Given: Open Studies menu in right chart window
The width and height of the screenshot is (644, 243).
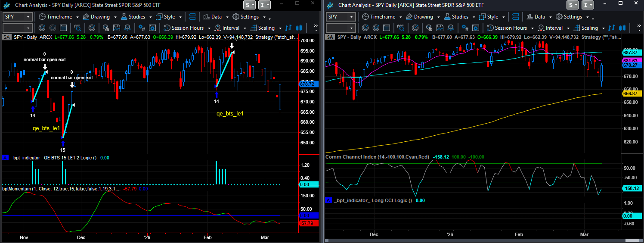Looking at the screenshot, I should pyautogui.click(x=459, y=17).
